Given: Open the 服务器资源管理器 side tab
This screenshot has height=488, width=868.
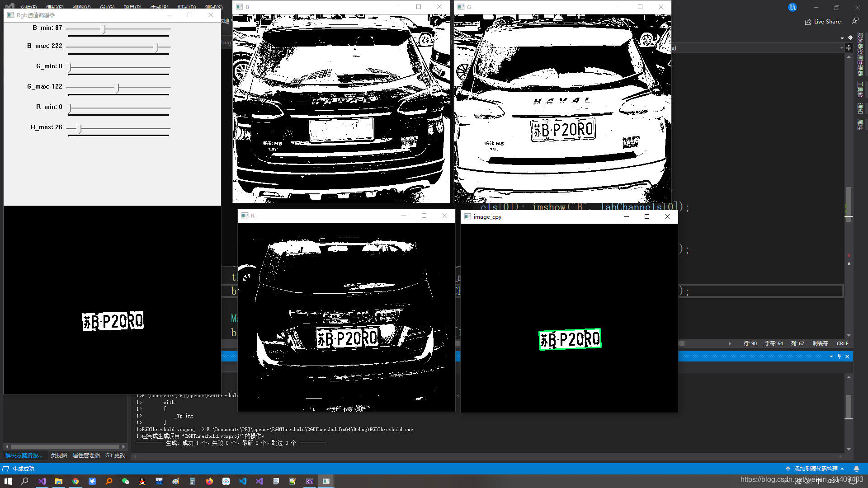Looking at the screenshot, I should 860,54.
